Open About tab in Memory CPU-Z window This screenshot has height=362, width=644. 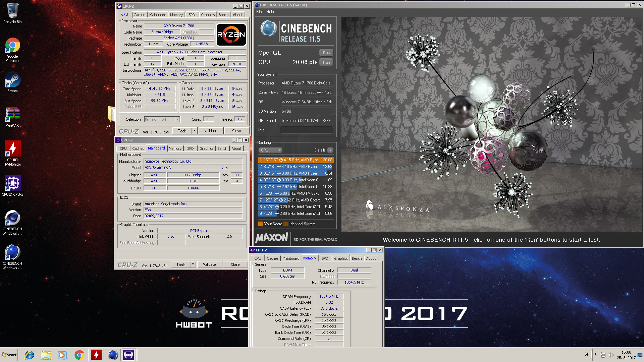click(371, 258)
